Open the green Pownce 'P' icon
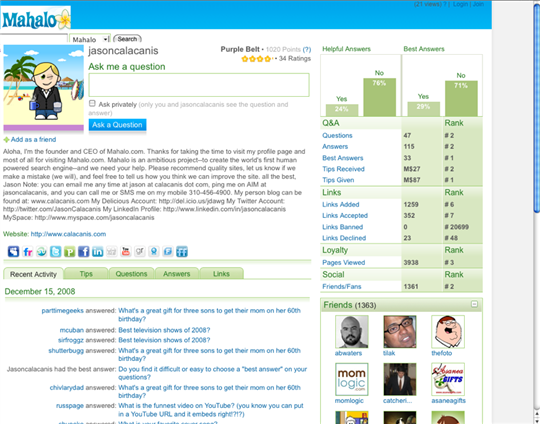Screen dimensions: 540x424 click(x=70, y=252)
